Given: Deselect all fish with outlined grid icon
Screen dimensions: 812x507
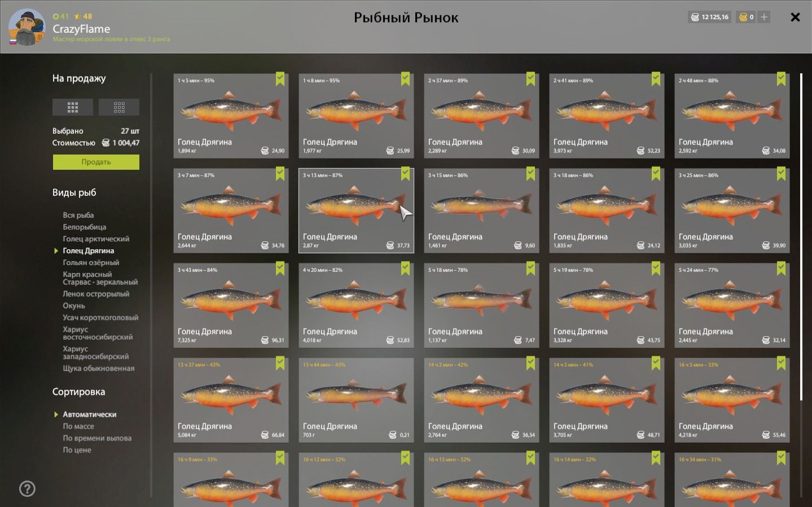Looking at the screenshot, I should 119,107.
